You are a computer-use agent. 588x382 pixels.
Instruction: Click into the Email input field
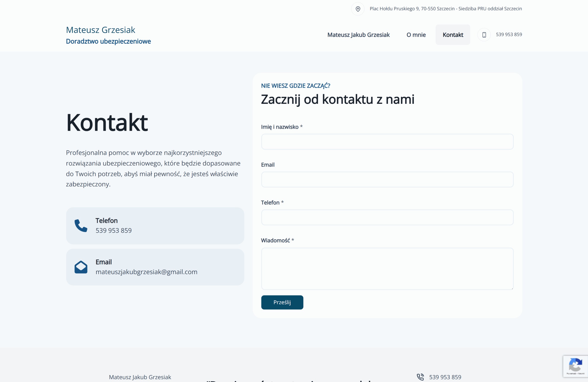click(x=387, y=180)
